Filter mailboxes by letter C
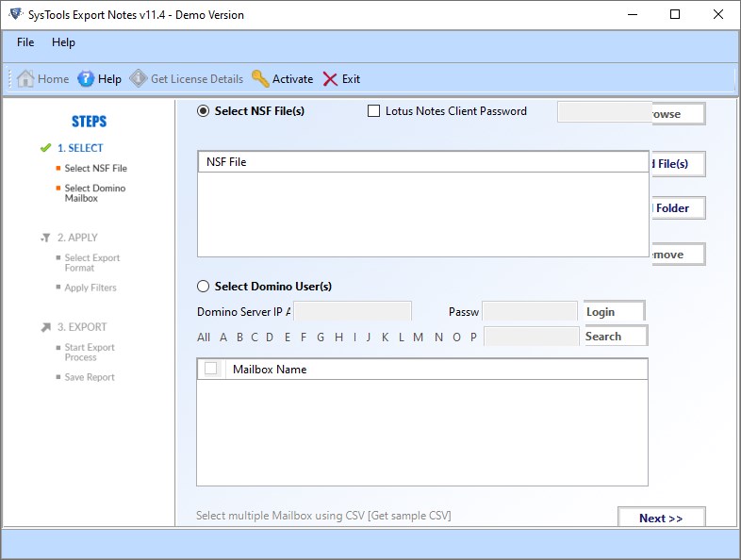The height and width of the screenshot is (560, 741). 255,337
